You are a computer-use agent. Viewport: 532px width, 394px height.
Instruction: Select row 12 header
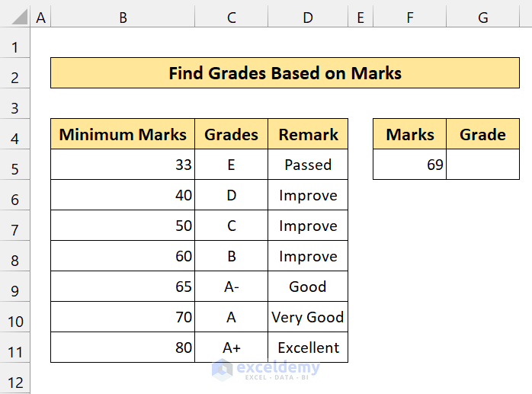(15, 382)
